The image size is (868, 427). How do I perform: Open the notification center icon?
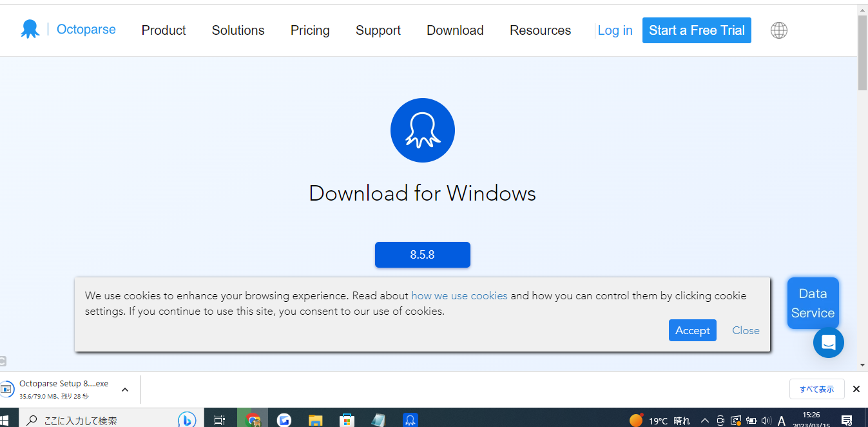click(x=847, y=421)
